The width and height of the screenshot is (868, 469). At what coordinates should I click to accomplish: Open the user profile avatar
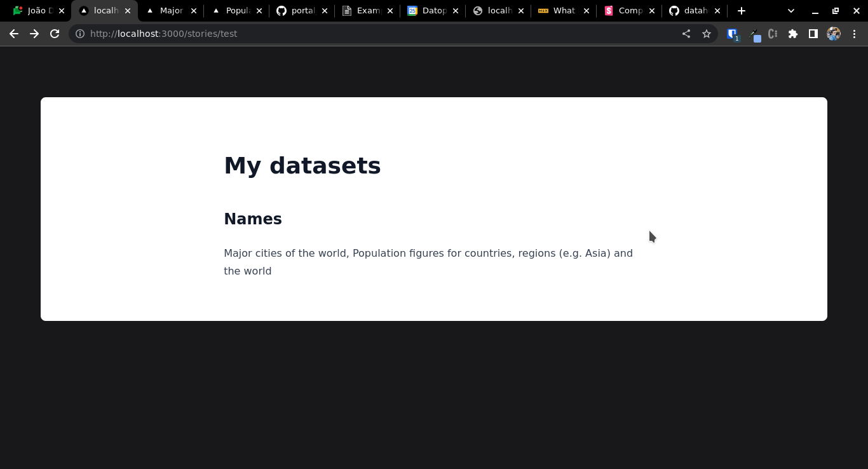pos(834,34)
